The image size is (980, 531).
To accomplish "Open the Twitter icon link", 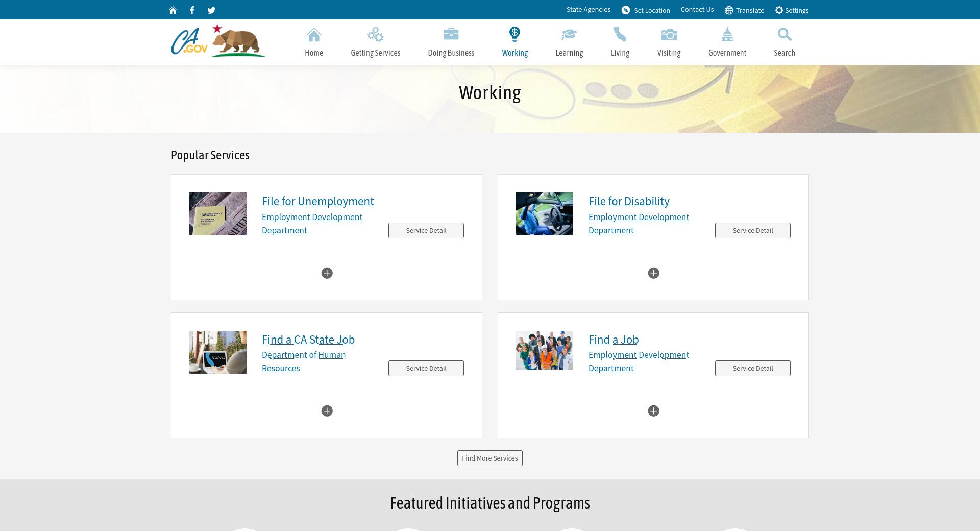I will click(x=211, y=10).
